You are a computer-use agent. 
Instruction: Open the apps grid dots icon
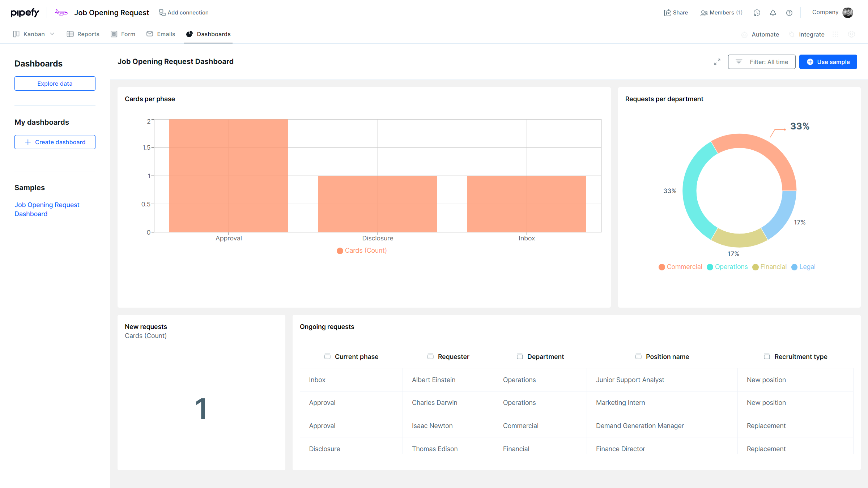[835, 34]
